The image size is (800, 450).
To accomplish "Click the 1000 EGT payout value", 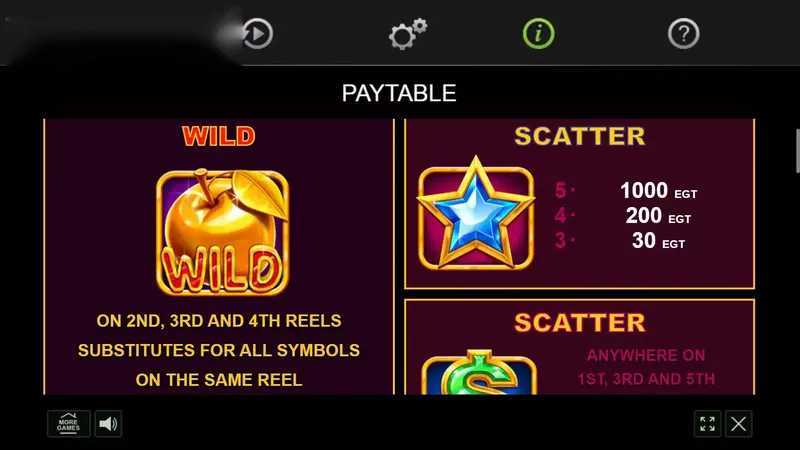I will [658, 191].
